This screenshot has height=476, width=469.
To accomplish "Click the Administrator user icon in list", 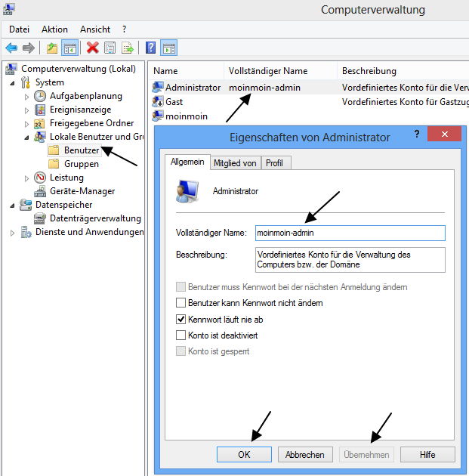I will pyautogui.click(x=158, y=88).
